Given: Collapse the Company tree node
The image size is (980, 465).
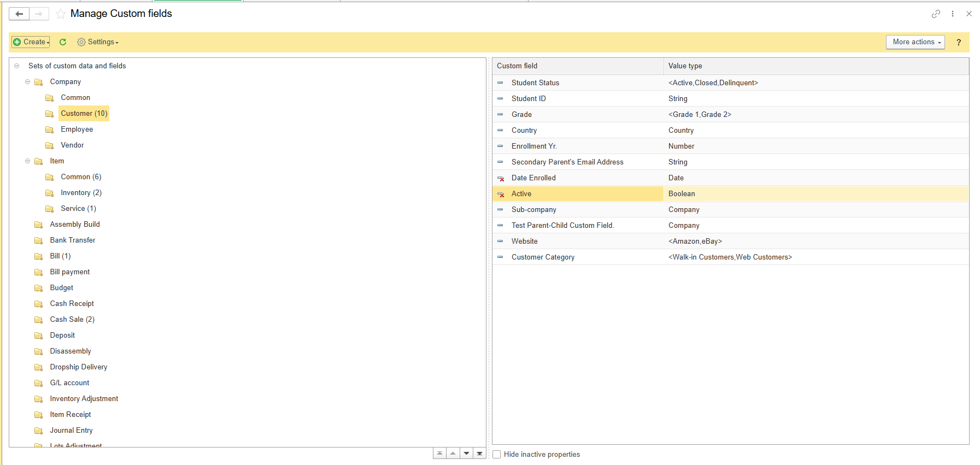Looking at the screenshot, I should [27, 82].
